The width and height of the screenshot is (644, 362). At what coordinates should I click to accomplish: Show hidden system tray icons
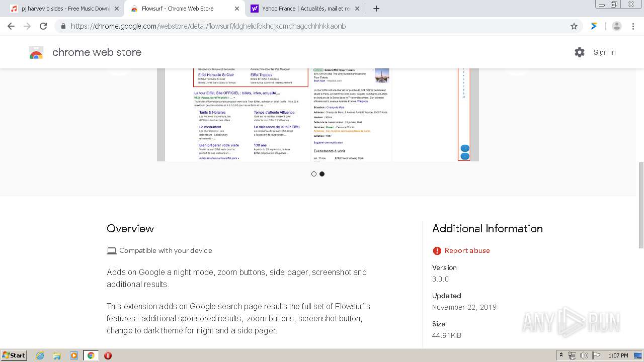click(x=561, y=355)
